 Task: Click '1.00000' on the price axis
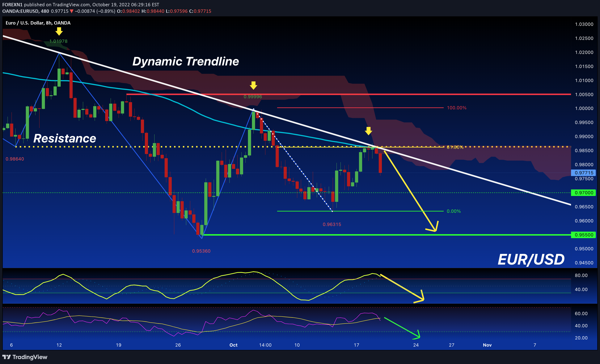[584, 108]
